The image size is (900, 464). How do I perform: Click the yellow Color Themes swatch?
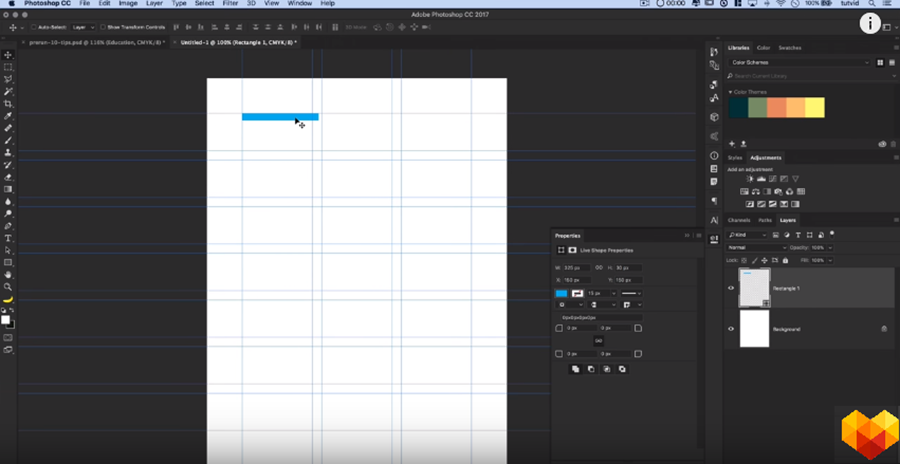click(x=815, y=108)
